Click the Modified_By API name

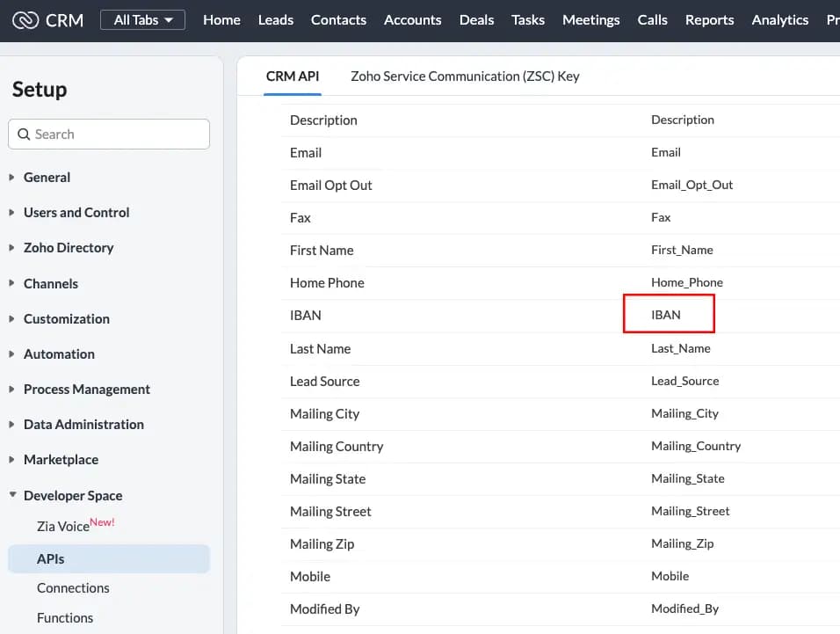click(x=684, y=608)
